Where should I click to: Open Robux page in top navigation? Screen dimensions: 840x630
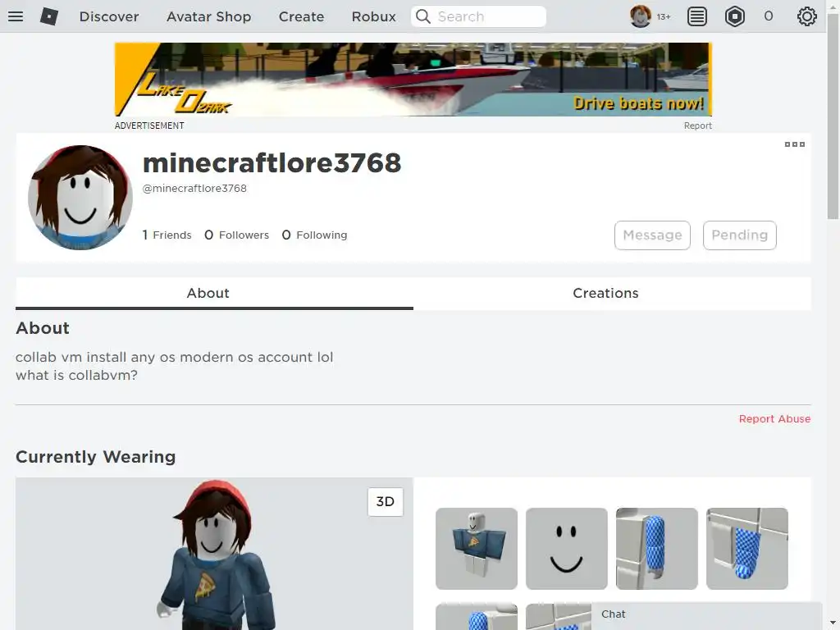coord(373,16)
